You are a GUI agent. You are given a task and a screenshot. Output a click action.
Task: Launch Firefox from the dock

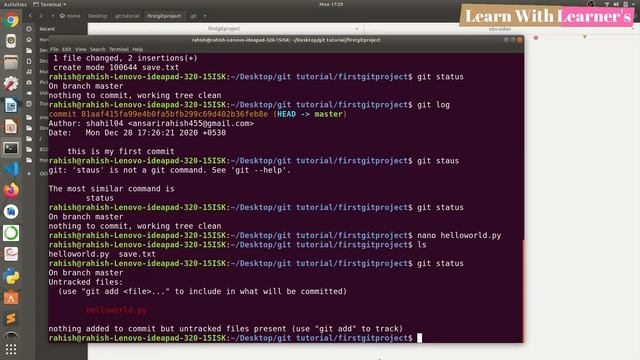pos(11,190)
